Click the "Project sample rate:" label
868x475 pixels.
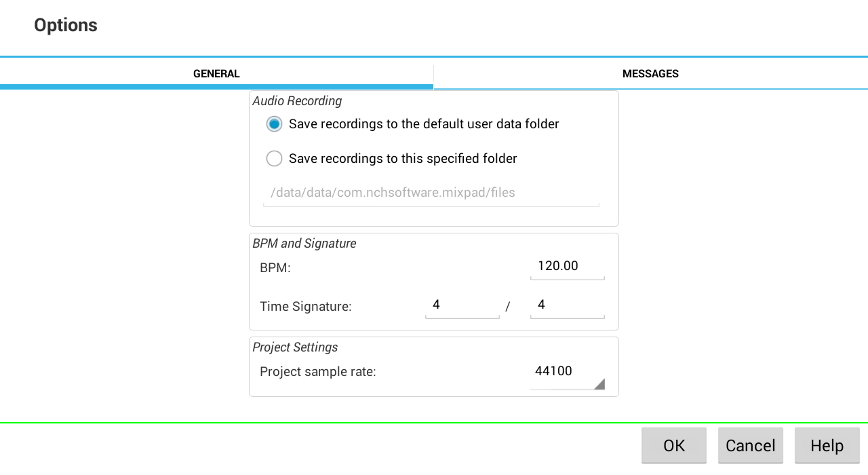click(317, 372)
